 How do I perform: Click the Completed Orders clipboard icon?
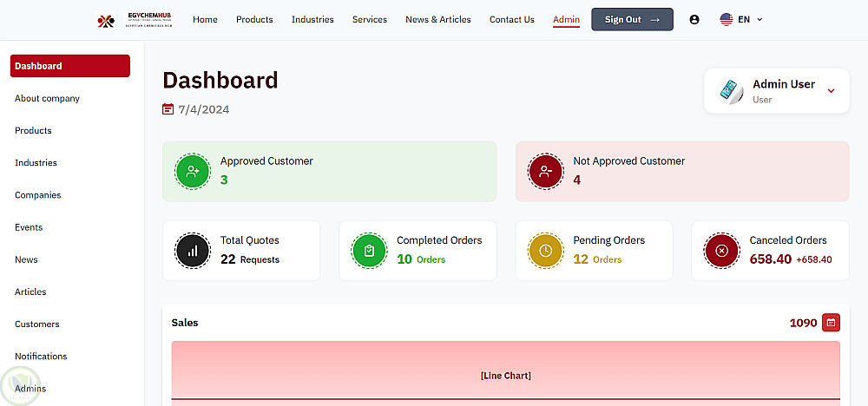coord(369,251)
